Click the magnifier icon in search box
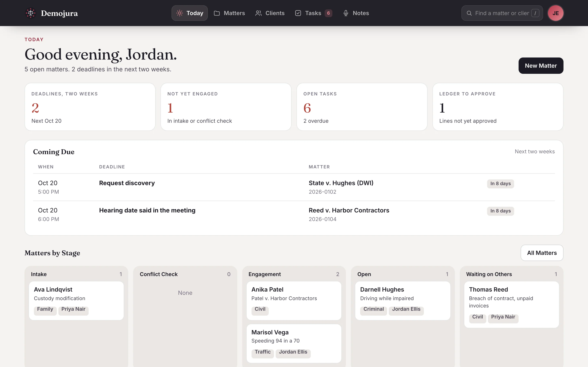588x367 pixels. (469, 13)
